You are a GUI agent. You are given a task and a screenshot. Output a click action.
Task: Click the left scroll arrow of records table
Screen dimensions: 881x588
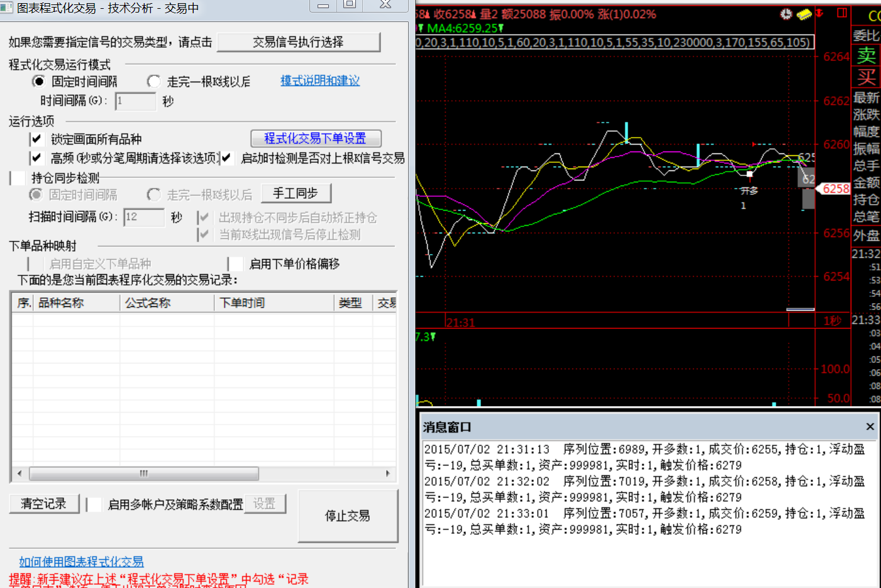pyautogui.click(x=19, y=473)
